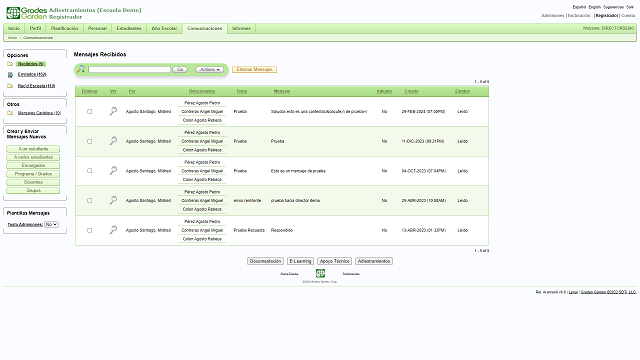
Task: Click the Recib Escuela folder icon
Action: 10,86
